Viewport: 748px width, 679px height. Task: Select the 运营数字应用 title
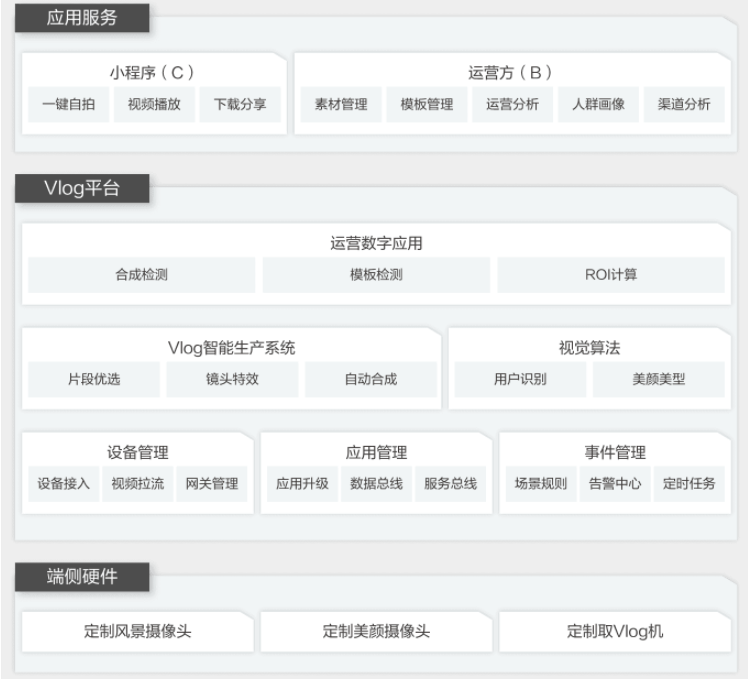376,243
